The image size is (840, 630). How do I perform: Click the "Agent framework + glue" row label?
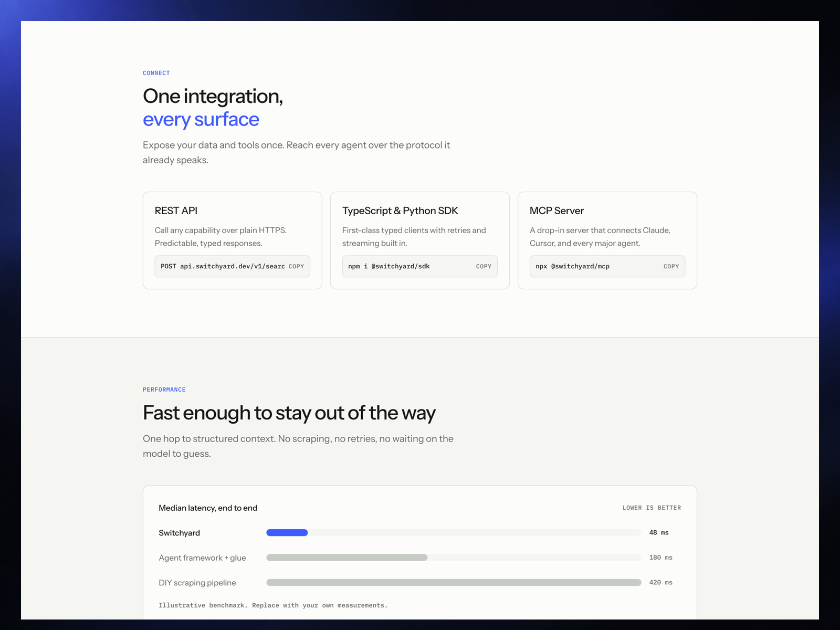coord(203,558)
